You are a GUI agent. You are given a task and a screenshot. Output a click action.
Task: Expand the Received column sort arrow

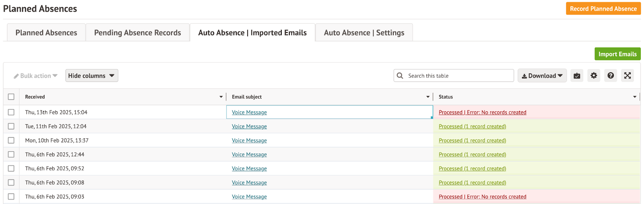point(221,97)
